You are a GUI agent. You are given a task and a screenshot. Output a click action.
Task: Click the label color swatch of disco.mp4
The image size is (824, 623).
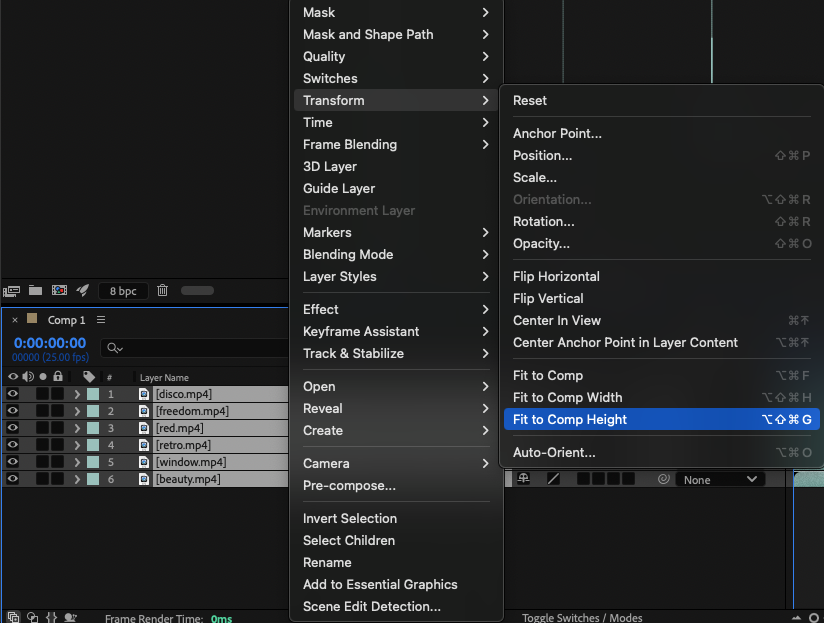click(x=93, y=394)
